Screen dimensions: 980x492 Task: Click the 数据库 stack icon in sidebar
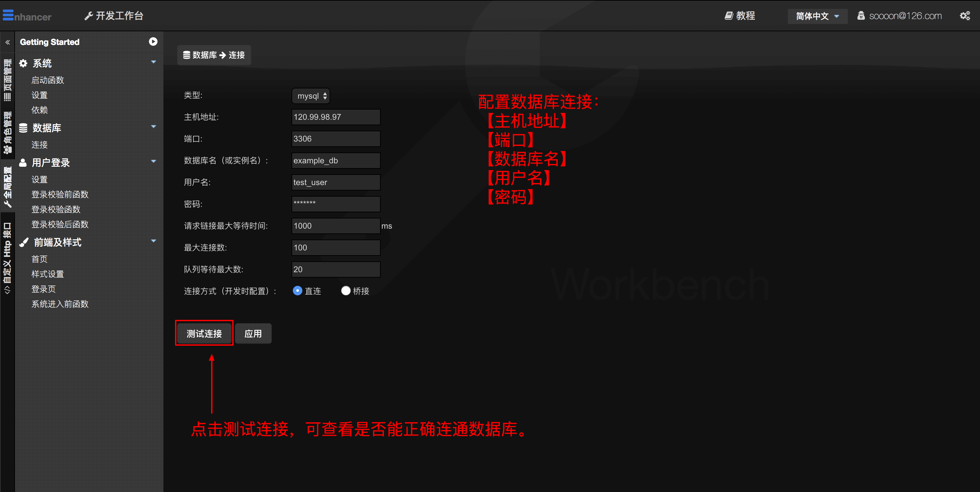(23, 128)
